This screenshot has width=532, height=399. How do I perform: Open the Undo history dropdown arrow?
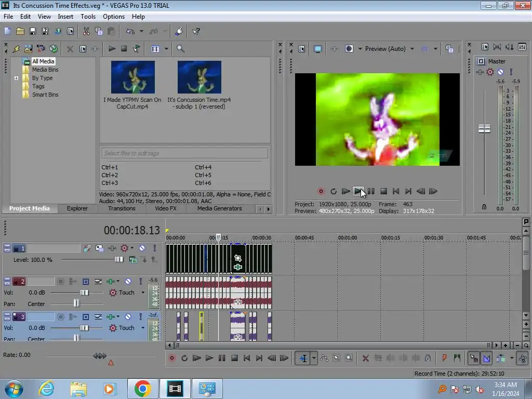(141, 31)
